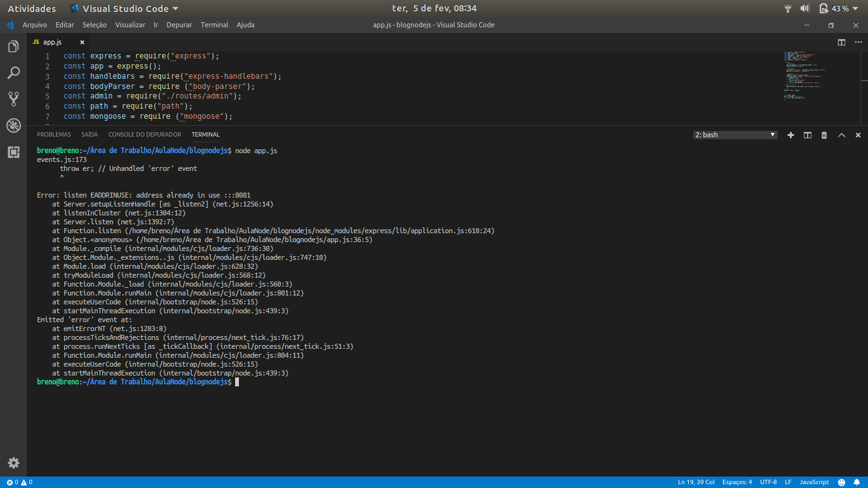
Task: Open the terminal selector '2: bash' dropdown
Action: point(735,135)
